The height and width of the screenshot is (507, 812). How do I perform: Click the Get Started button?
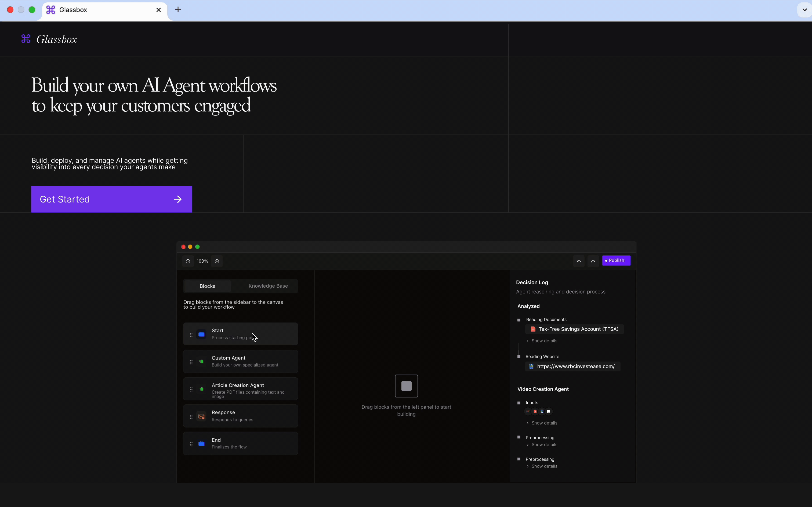(112, 199)
